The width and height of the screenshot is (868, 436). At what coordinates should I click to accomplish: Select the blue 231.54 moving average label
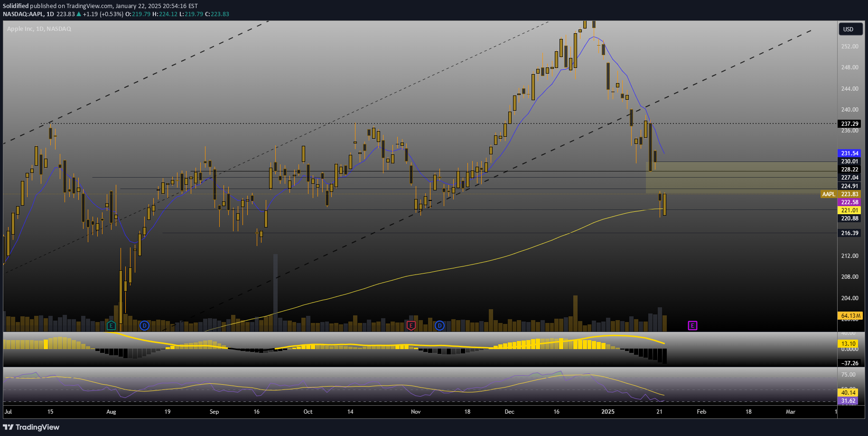click(849, 153)
